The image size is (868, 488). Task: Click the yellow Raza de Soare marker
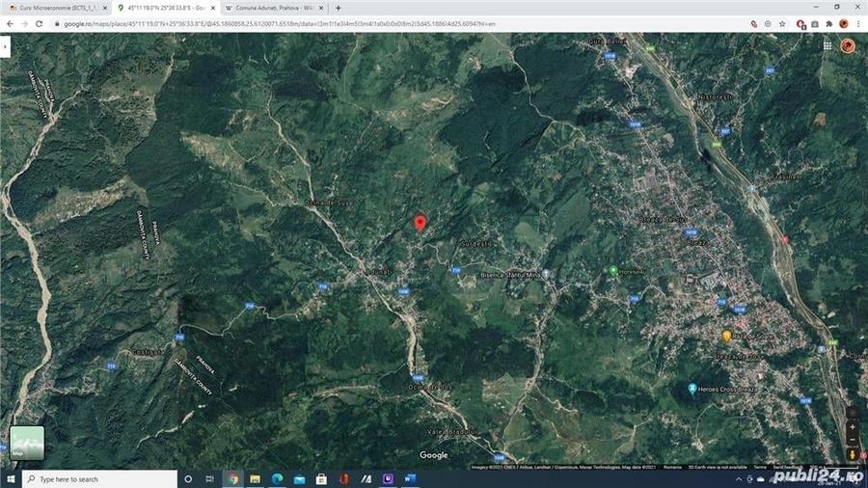pos(726,336)
